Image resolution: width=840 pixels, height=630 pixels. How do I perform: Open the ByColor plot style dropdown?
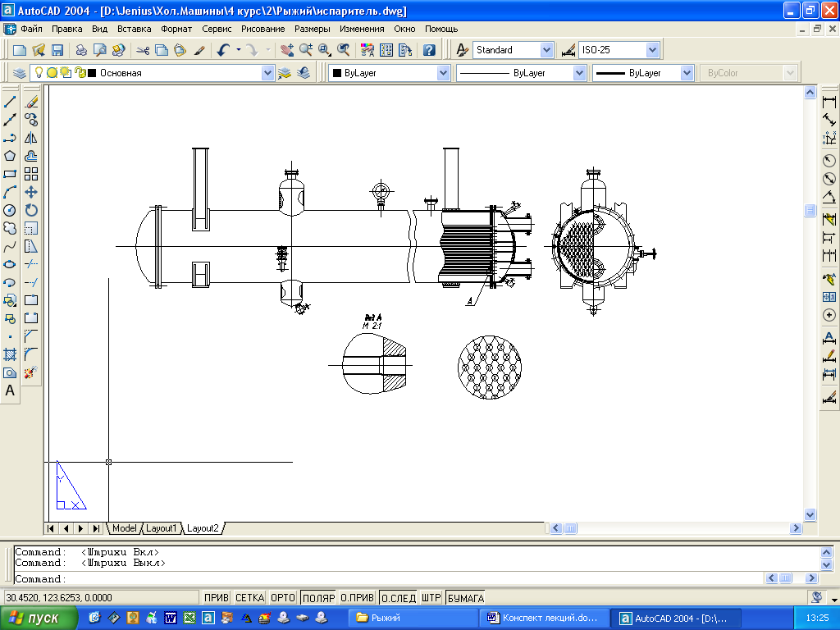point(790,73)
